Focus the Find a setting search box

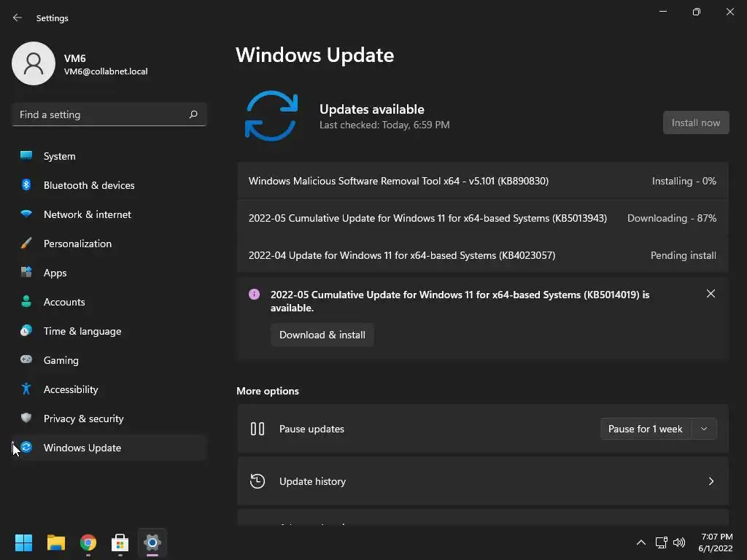coord(109,114)
